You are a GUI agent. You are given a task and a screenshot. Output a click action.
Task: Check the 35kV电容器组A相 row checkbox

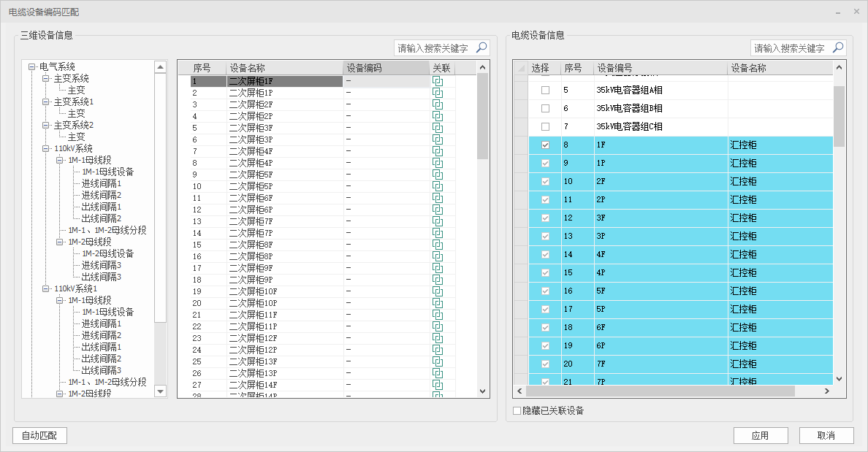click(545, 91)
